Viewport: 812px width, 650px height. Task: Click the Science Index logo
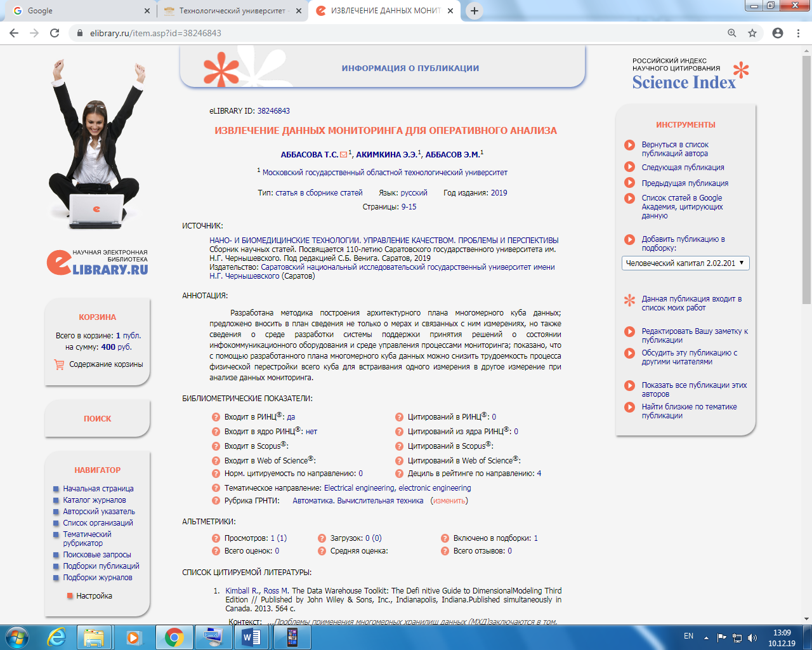(x=690, y=75)
